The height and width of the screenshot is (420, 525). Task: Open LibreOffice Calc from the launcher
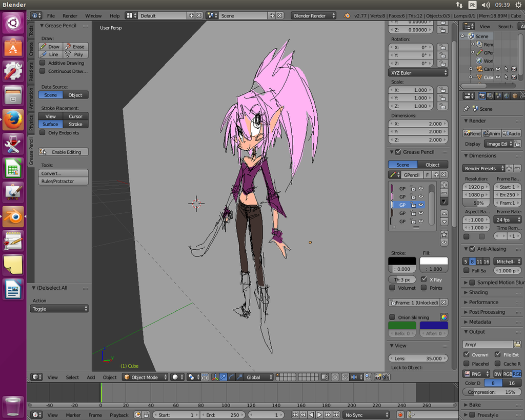pos(13,168)
